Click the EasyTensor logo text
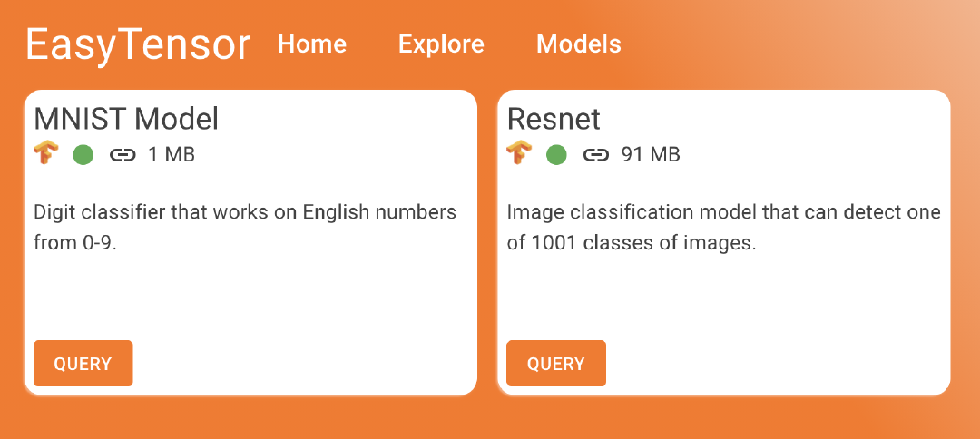This screenshot has height=439, width=980. [138, 44]
